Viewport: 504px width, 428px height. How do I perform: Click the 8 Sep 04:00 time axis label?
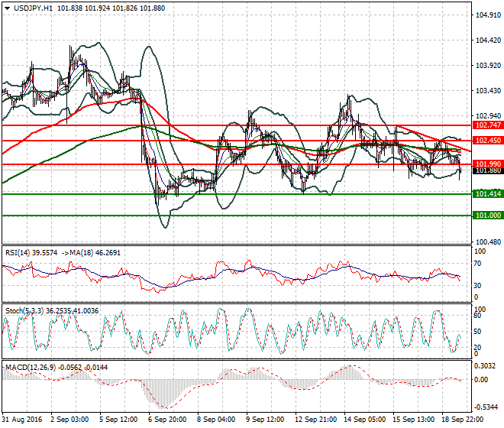point(216,420)
